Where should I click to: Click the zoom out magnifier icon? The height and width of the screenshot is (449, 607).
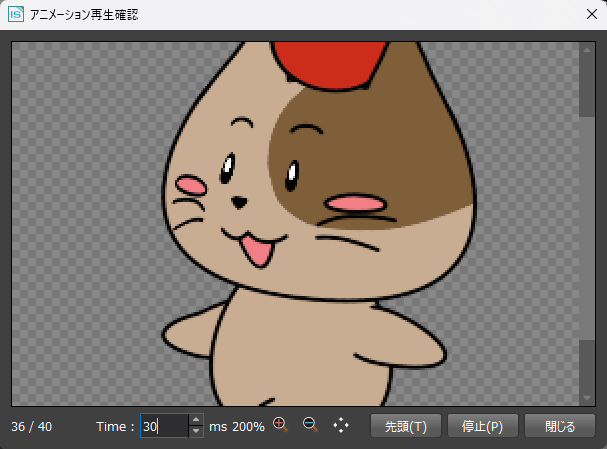coord(310,425)
